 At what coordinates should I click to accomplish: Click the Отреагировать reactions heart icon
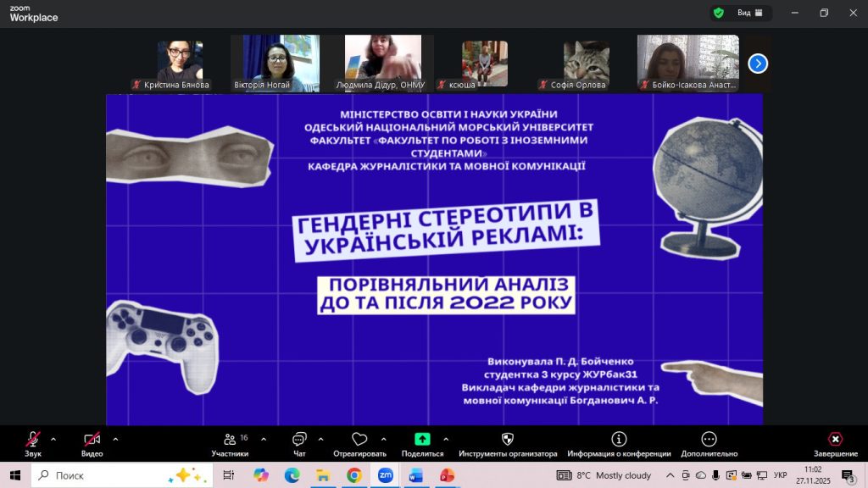point(359,440)
